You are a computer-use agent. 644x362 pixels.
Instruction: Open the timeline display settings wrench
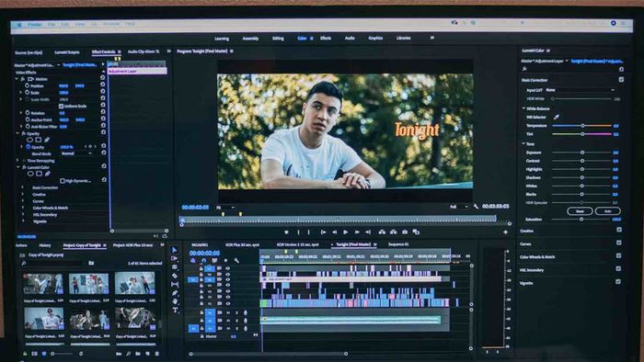click(x=236, y=260)
